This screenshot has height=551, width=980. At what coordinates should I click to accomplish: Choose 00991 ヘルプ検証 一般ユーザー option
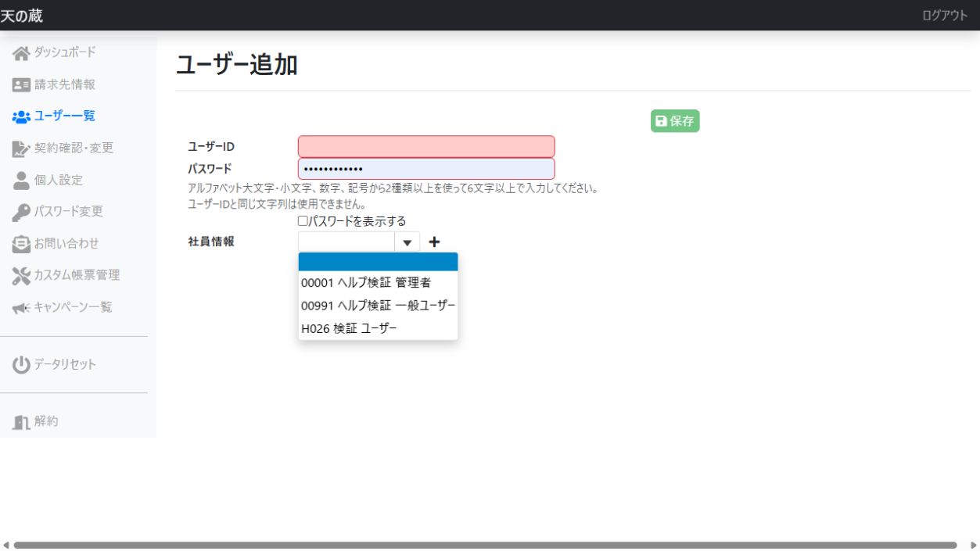[378, 306]
